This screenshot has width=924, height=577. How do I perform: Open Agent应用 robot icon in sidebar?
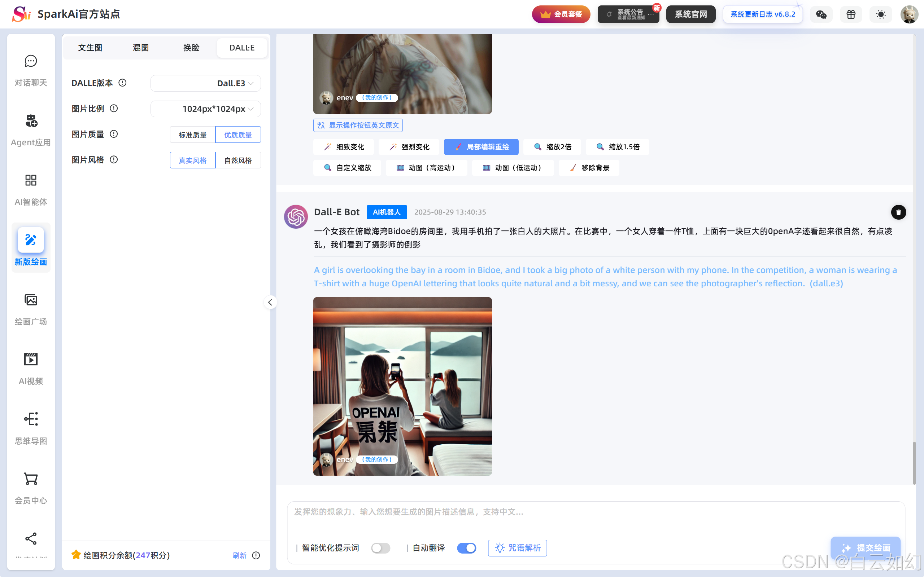click(x=31, y=120)
